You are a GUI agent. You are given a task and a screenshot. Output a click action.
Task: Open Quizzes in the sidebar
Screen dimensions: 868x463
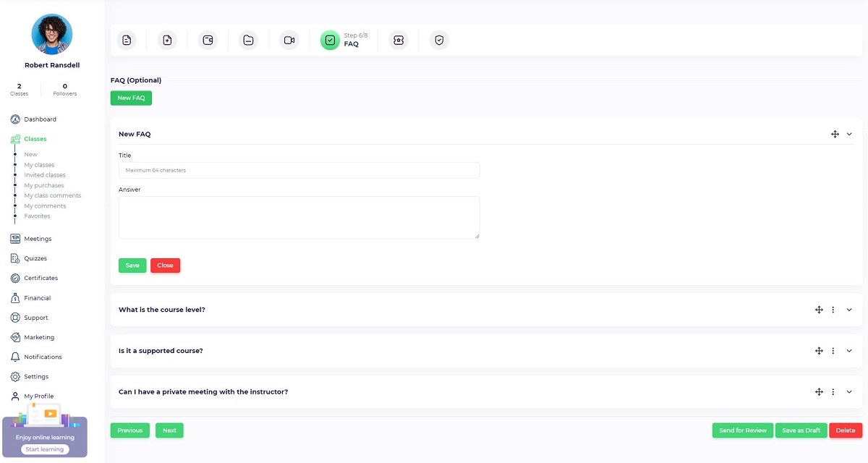(35, 258)
